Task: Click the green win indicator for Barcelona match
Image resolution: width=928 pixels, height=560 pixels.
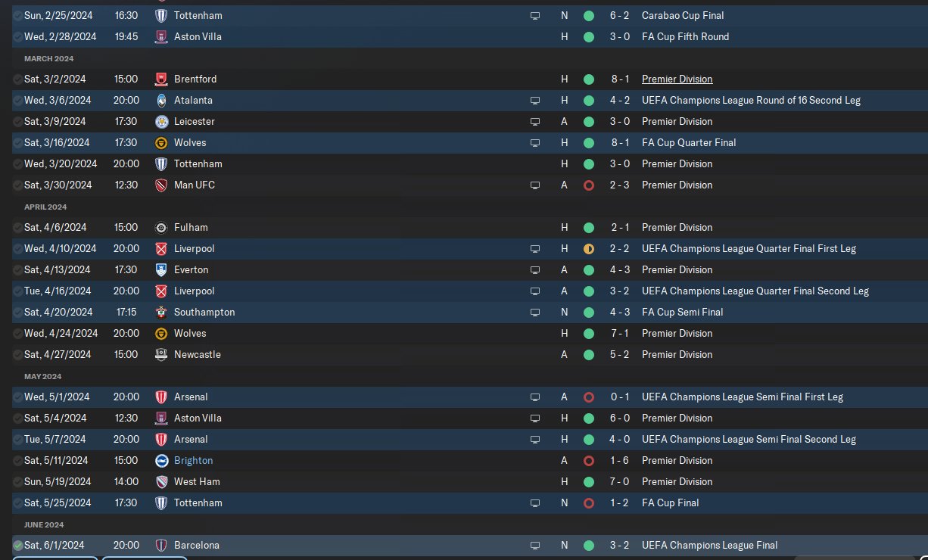Action: click(589, 545)
